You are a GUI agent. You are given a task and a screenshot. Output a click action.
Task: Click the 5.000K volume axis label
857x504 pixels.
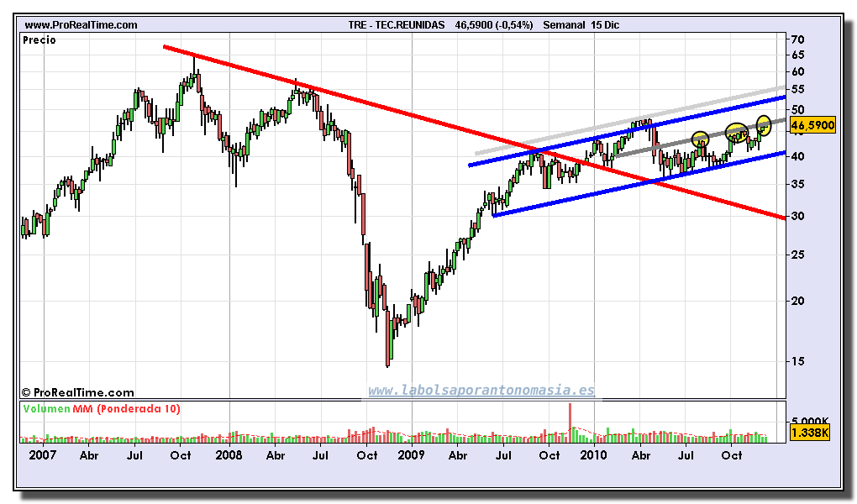tap(810, 421)
